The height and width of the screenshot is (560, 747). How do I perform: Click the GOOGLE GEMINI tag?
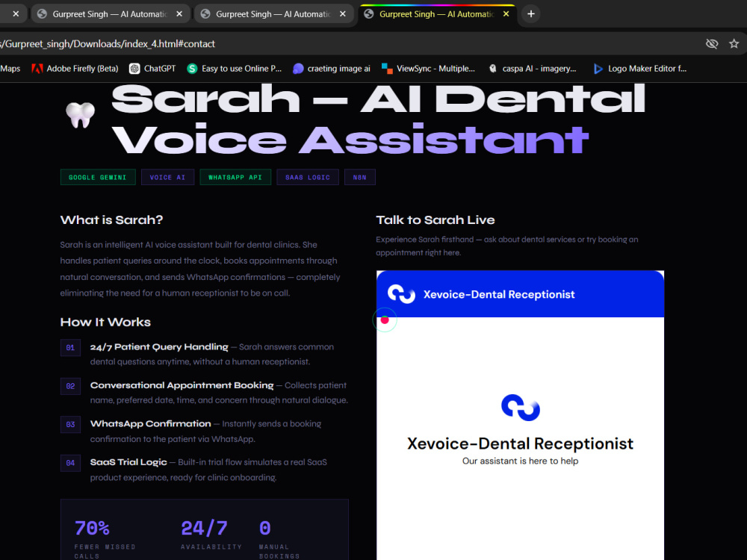[x=98, y=177]
